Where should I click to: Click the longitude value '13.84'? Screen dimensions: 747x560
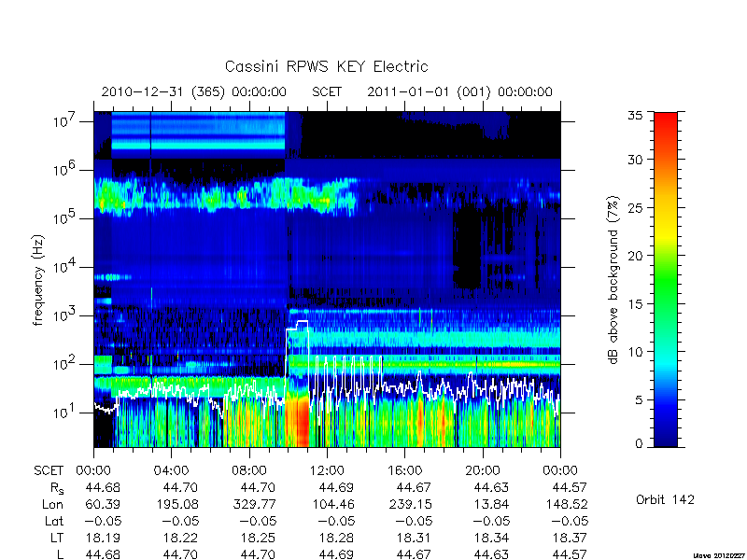491,504
